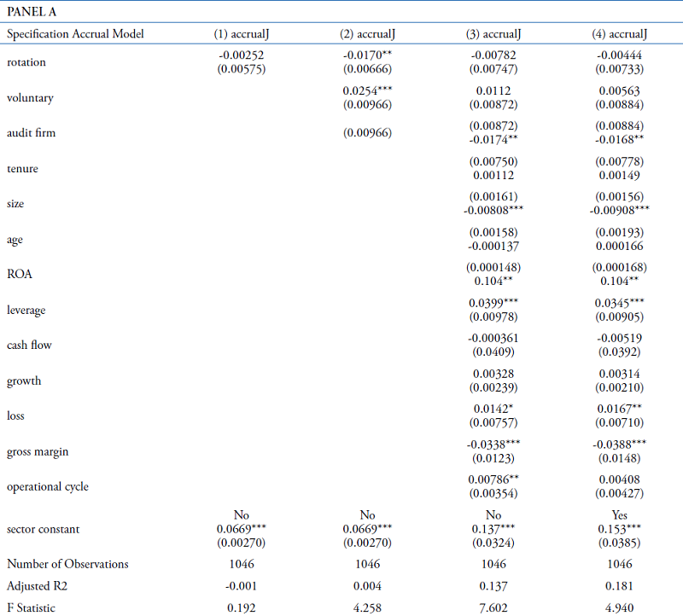Click the cash flow row label
This screenshot has width=683, height=616.
[29, 346]
